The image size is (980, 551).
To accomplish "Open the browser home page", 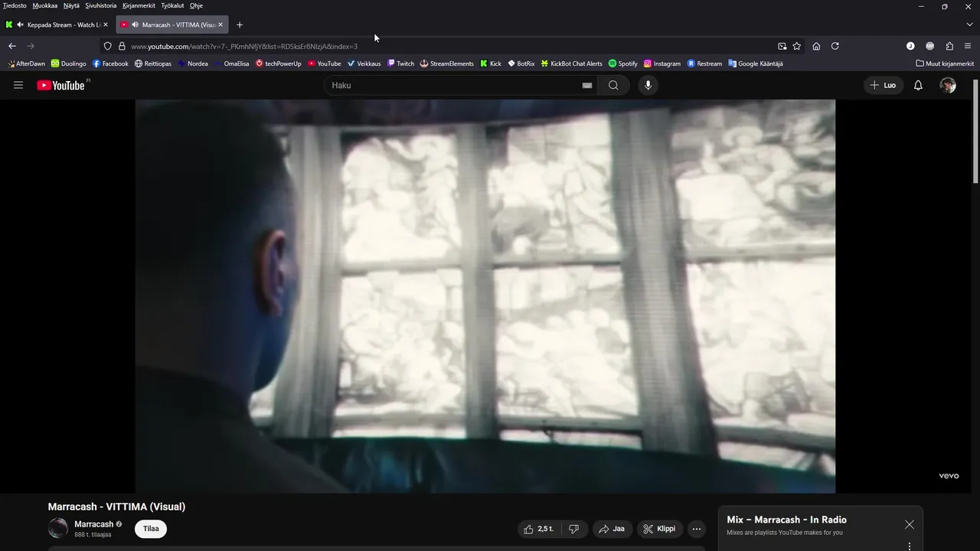I will point(816,46).
